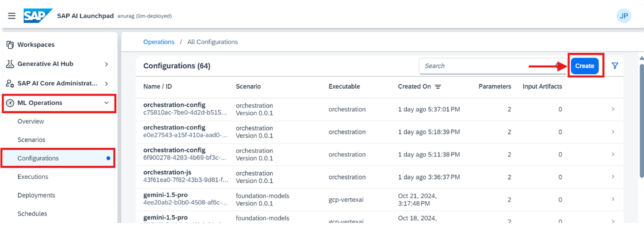Click the sort icon beside Created On

[438, 87]
